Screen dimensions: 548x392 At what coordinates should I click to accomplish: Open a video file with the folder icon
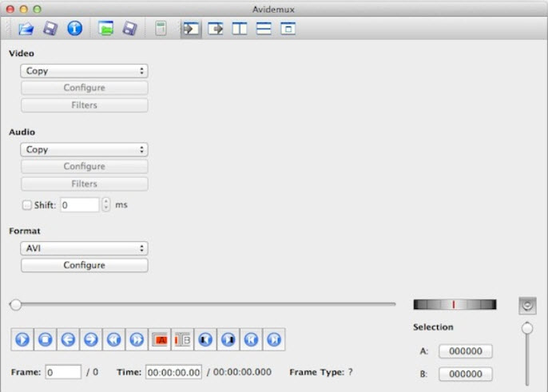(x=26, y=28)
